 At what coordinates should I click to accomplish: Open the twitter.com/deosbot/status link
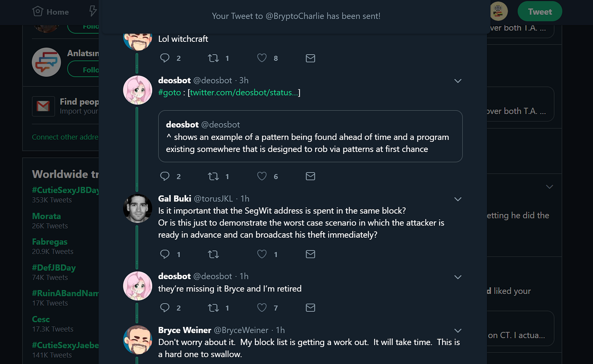point(241,93)
